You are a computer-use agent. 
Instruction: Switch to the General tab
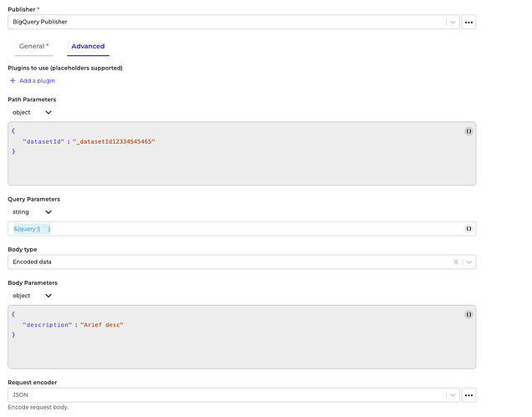pos(33,46)
